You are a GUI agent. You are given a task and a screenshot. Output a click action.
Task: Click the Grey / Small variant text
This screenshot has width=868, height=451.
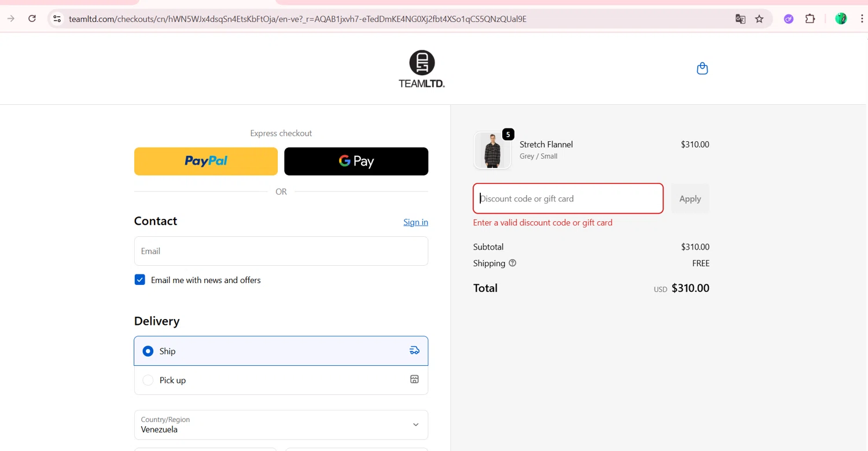pyautogui.click(x=539, y=156)
